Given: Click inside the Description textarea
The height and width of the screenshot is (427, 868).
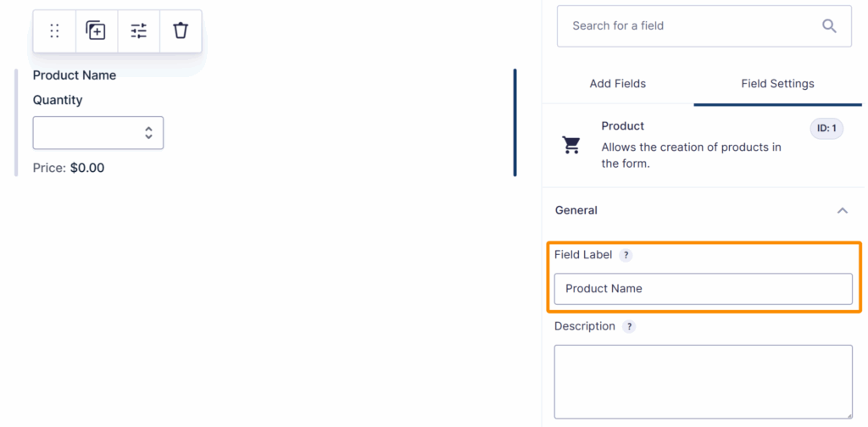Looking at the screenshot, I should click(x=703, y=380).
